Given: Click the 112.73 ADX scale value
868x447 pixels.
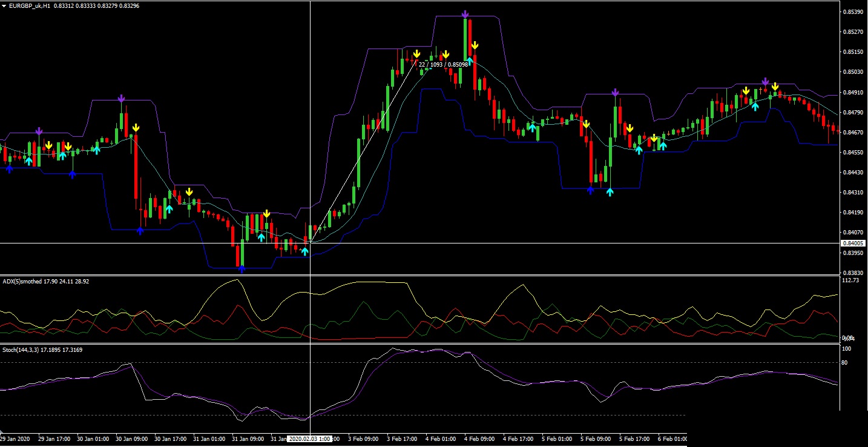Looking at the screenshot, I should [850, 280].
